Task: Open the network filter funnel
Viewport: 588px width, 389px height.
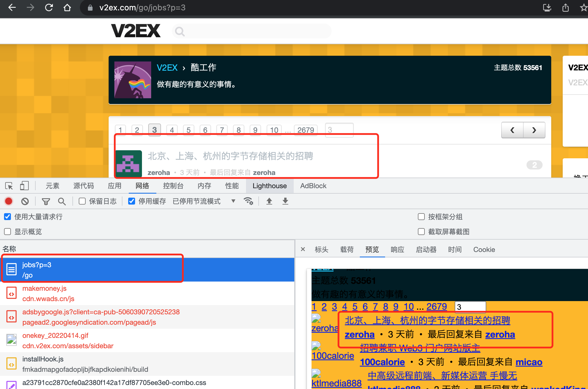Action: (46, 201)
